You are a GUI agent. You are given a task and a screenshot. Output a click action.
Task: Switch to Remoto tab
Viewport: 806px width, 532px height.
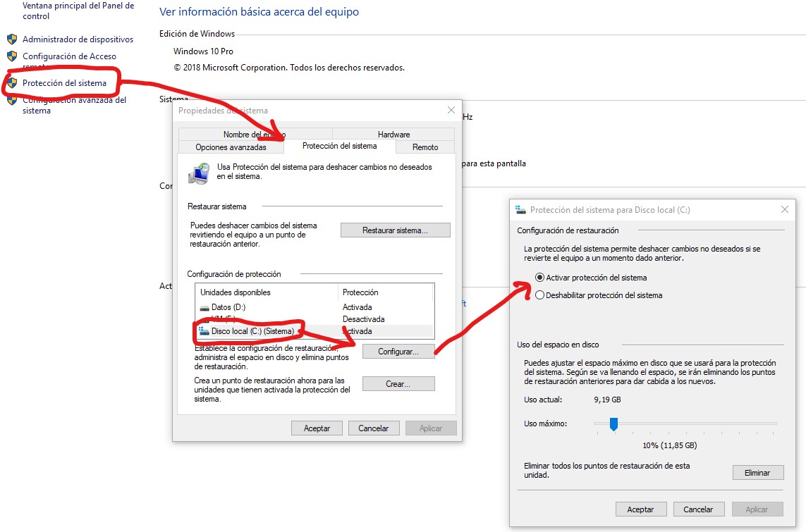tap(425, 147)
